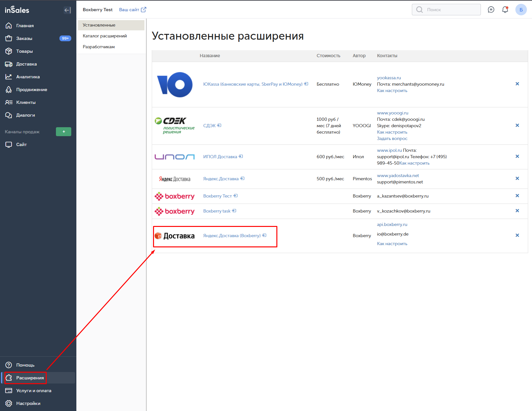Image resolution: width=532 pixels, height=411 pixels.
Task: Open the Аналитика chart icon
Action: click(9, 77)
